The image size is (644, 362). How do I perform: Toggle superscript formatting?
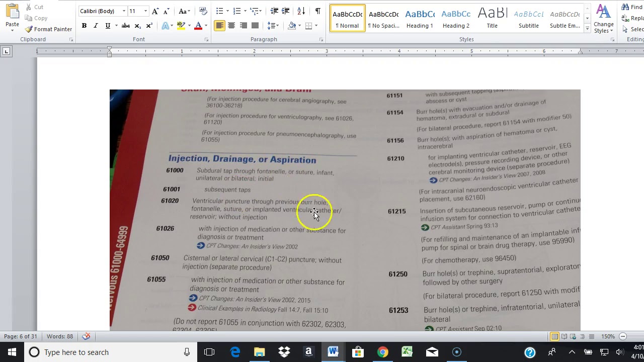click(149, 26)
